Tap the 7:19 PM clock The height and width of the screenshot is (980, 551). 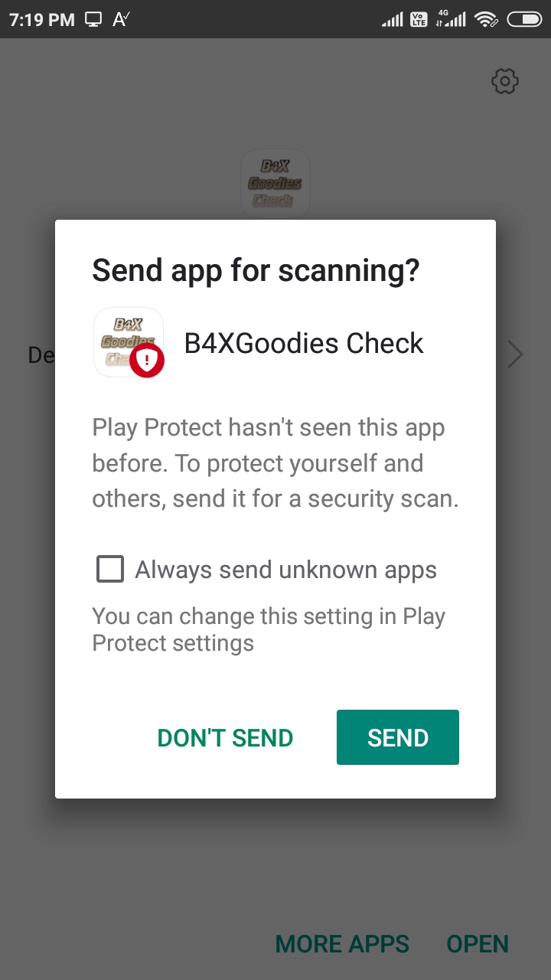click(x=42, y=21)
